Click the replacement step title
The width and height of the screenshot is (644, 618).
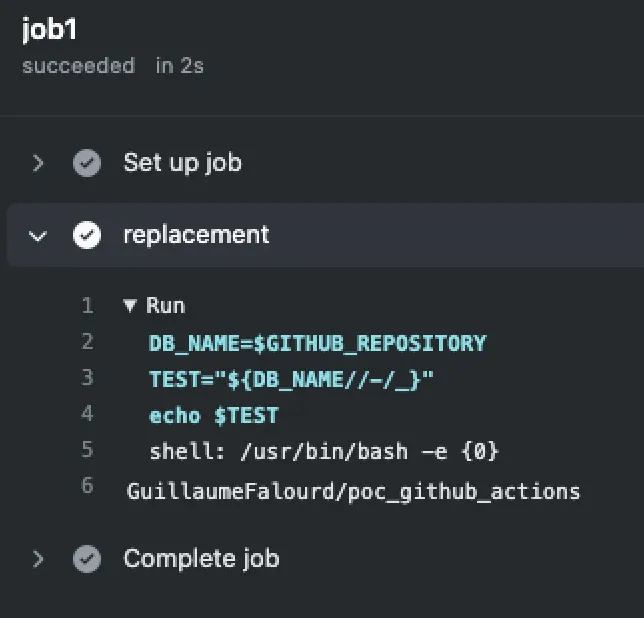tap(196, 235)
